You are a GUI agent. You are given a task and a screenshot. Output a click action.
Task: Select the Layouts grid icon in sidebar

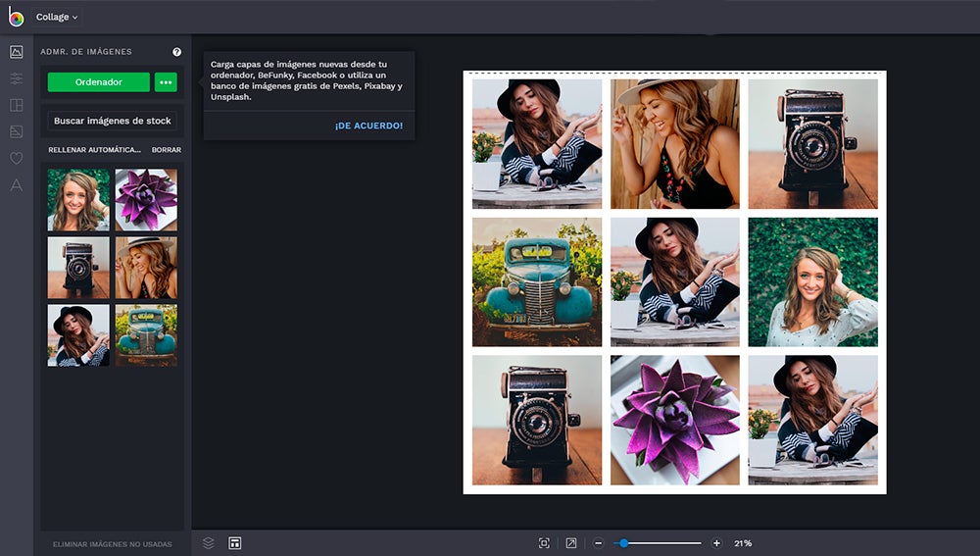pyautogui.click(x=16, y=105)
